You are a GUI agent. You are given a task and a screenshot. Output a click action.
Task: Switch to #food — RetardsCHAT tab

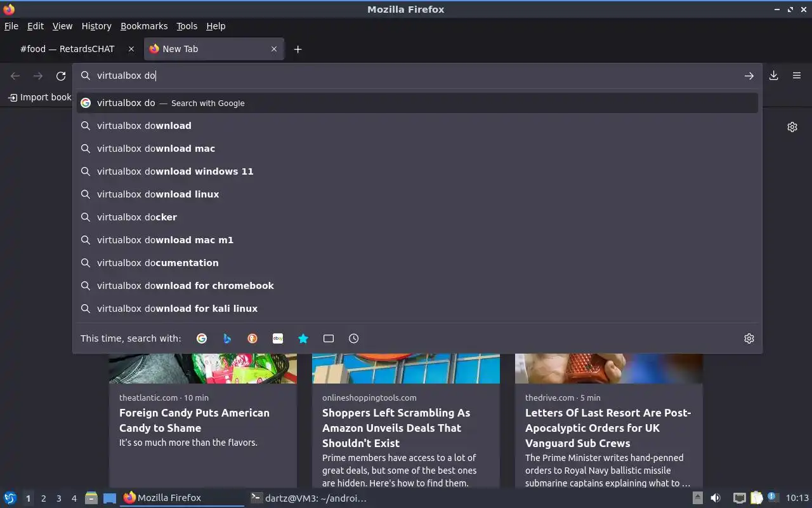pos(72,49)
